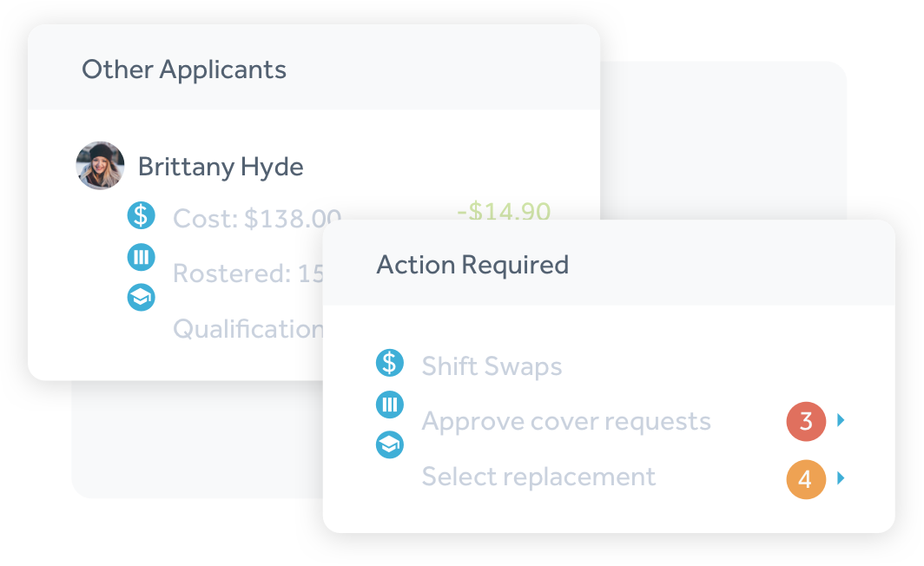The width and height of the screenshot is (924, 566).
Task: Click the graduation cap icon in Action Required
Action: (x=390, y=444)
